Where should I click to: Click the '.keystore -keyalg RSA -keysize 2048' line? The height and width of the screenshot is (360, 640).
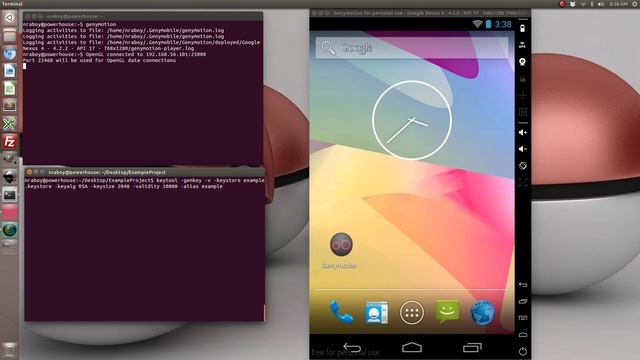click(124, 187)
